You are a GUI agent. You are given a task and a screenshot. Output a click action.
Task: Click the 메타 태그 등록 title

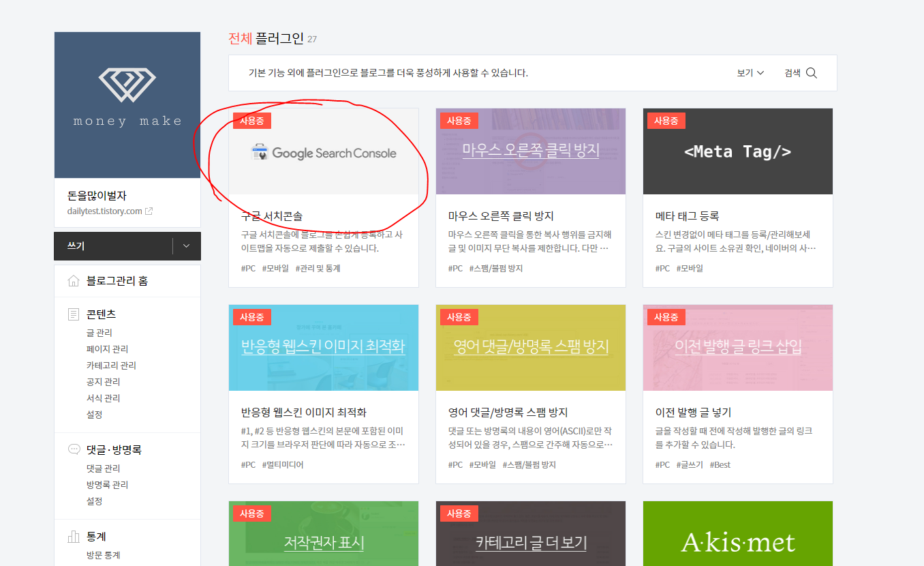[687, 216]
